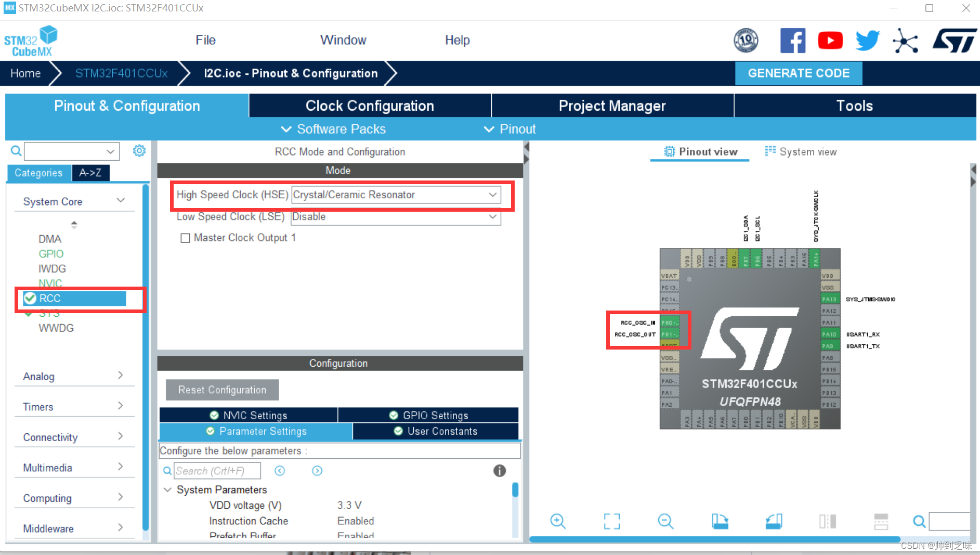The image size is (980, 555).
Task: Toggle the vertical split view icon
Action: tap(827, 521)
